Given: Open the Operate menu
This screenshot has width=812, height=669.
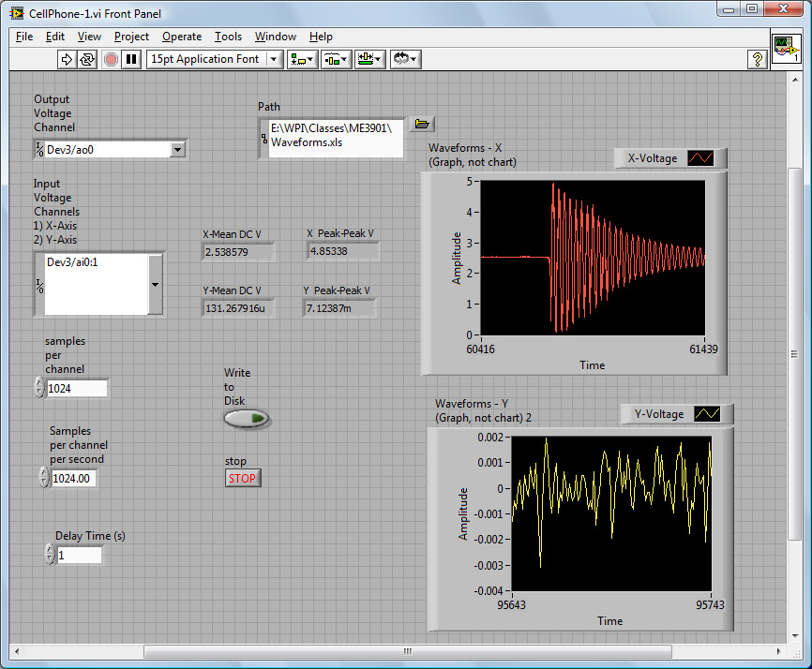Looking at the screenshot, I should (x=181, y=37).
